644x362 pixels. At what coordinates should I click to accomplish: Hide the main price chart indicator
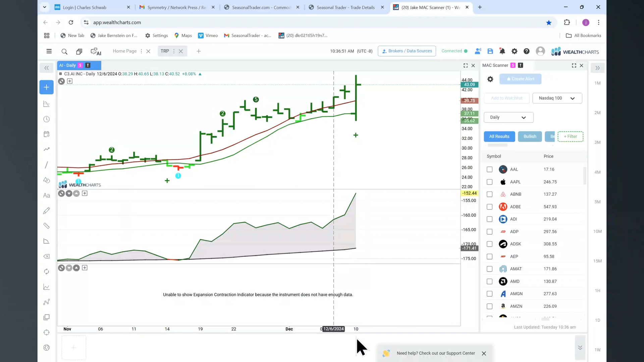pos(61,81)
